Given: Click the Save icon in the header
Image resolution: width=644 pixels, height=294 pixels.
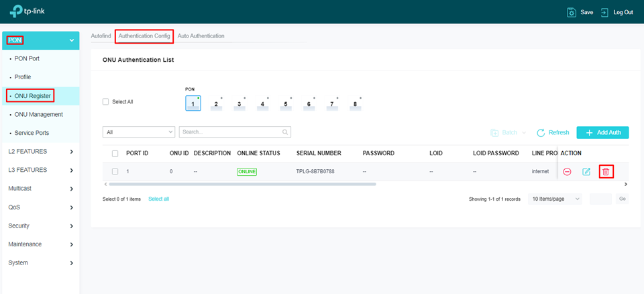Looking at the screenshot, I should pyautogui.click(x=571, y=12).
